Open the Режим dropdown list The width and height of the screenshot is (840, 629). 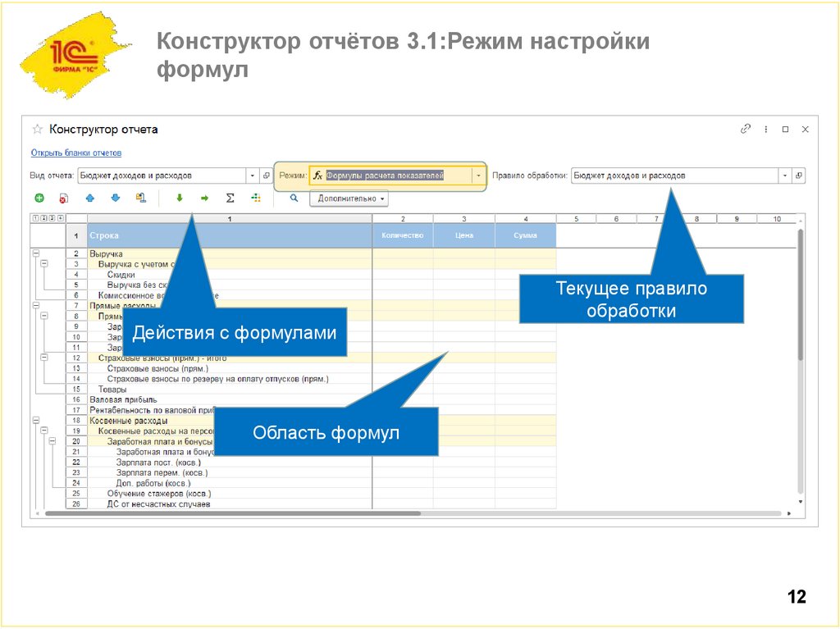pyautogui.click(x=478, y=174)
